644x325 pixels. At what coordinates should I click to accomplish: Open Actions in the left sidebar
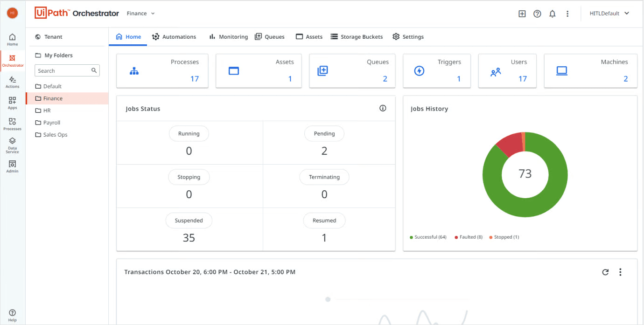pos(12,82)
